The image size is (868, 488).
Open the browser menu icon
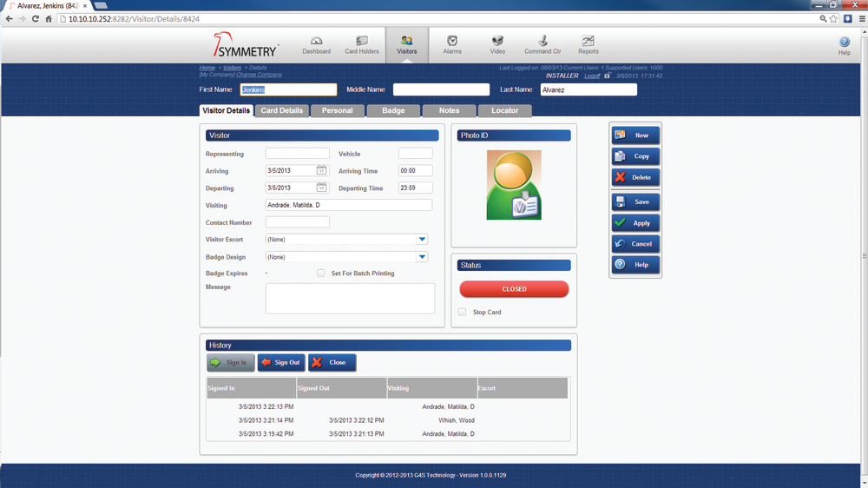(x=862, y=19)
